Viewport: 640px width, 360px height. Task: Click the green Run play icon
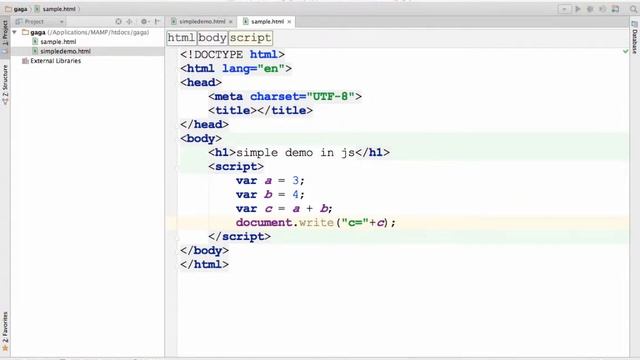[578, 9]
